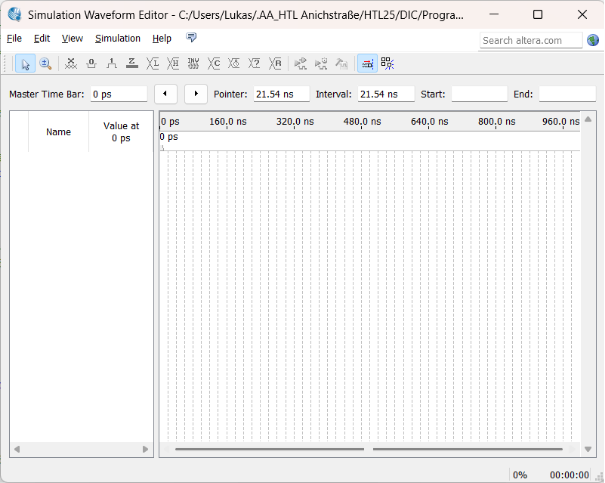Toggle the Snap to Grid button
This screenshot has width=605, height=483.
(x=366, y=63)
